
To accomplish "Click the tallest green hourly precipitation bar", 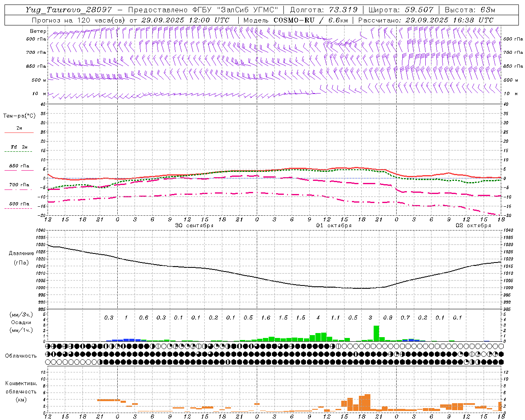I will click(x=376, y=333).
